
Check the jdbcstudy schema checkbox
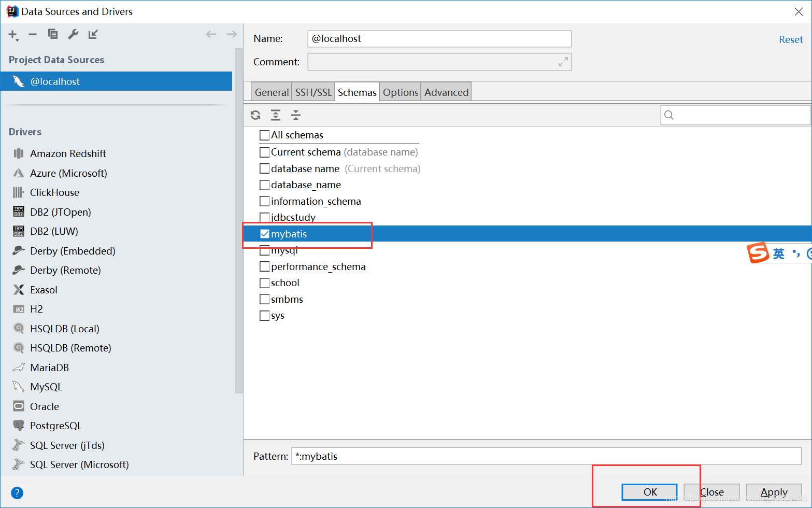(264, 217)
